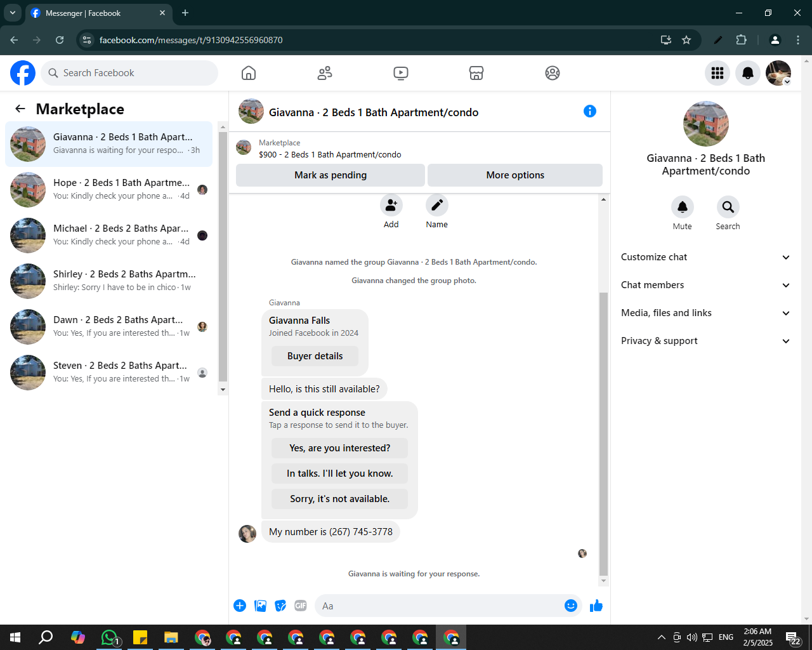Click the "Hello, is this still available?" message
This screenshot has width=812, height=650.
pyautogui.click(x=324, y=389)
